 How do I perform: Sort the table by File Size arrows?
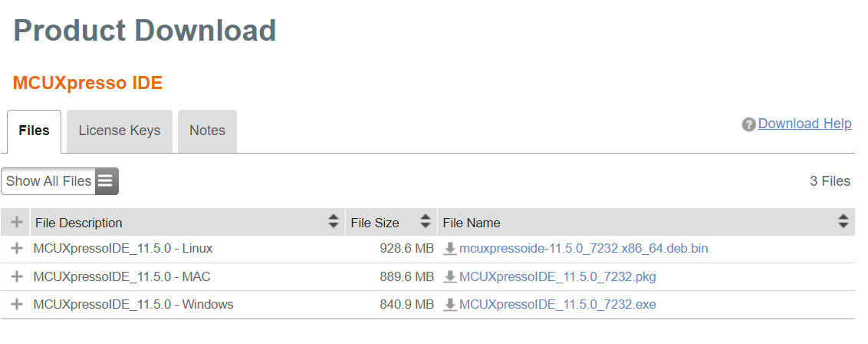click(x=426, y=222)
